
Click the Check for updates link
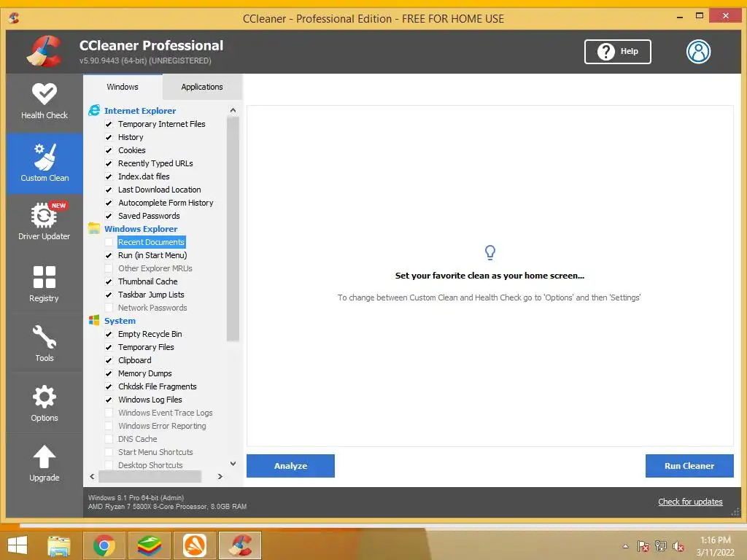[690, 502]
